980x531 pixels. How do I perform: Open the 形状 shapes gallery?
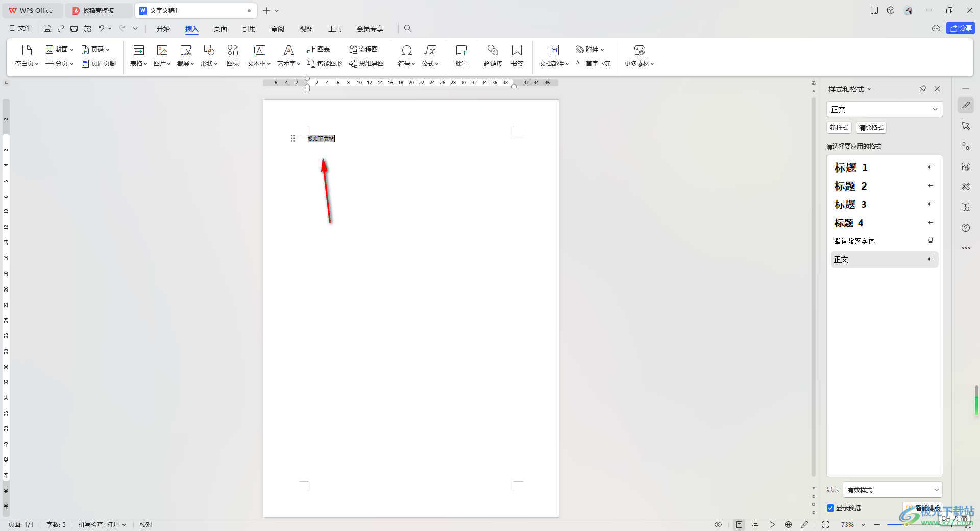(x=209, y=56)
